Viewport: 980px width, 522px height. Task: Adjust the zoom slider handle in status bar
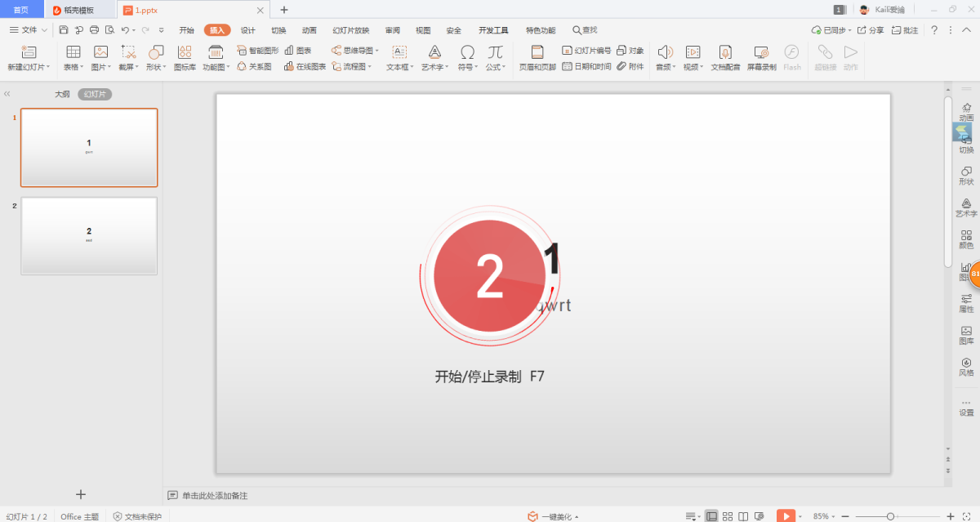890,516
